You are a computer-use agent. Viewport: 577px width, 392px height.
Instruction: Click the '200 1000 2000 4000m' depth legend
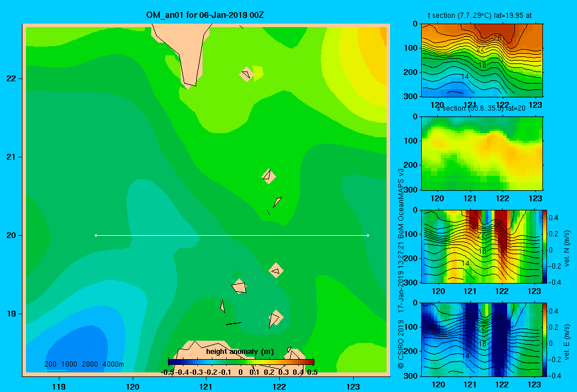tap(84, 364)
